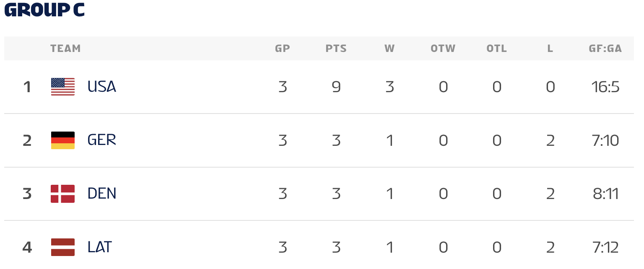Click the L column header
The width and height of the screenshot is (644, 269).
[x=551, y=49]
